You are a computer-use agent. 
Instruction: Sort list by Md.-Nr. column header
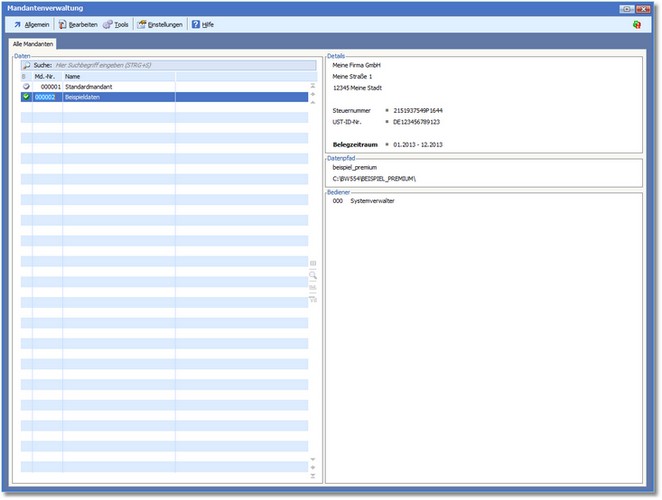click(46, 76)
